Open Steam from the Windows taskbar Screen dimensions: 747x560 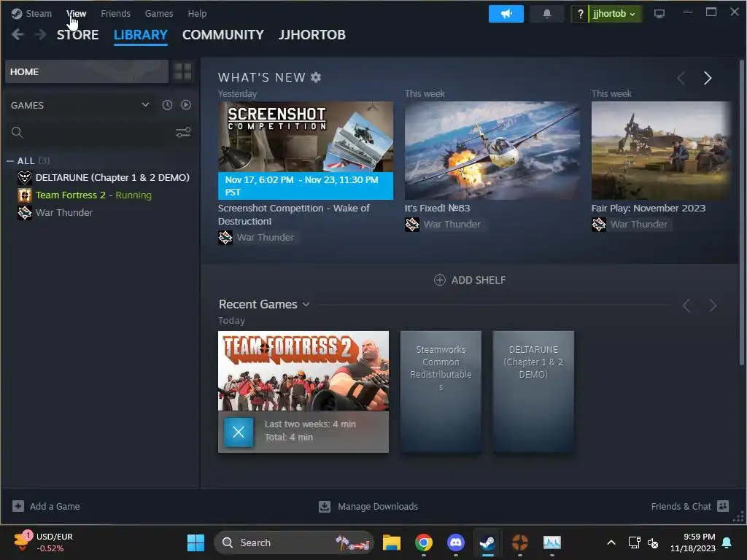[487, 542]
